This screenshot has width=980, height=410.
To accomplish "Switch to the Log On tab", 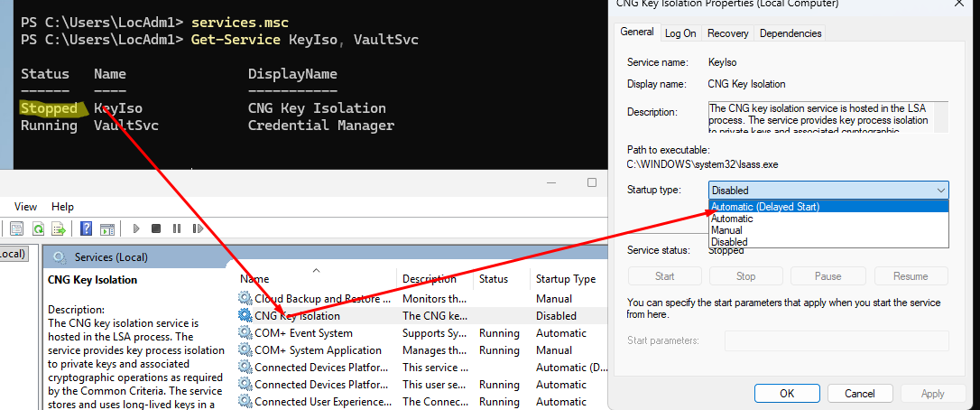I will click(x=680, y=33).
